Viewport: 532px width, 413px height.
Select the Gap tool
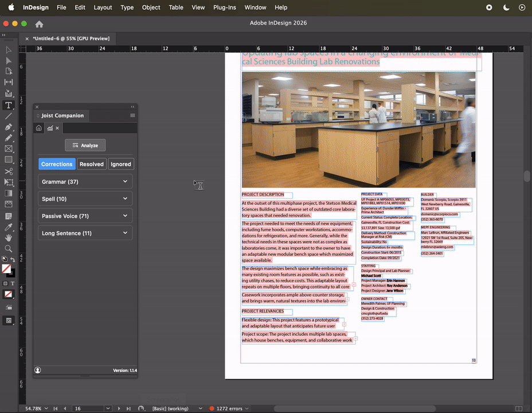[x=9, y=82]
